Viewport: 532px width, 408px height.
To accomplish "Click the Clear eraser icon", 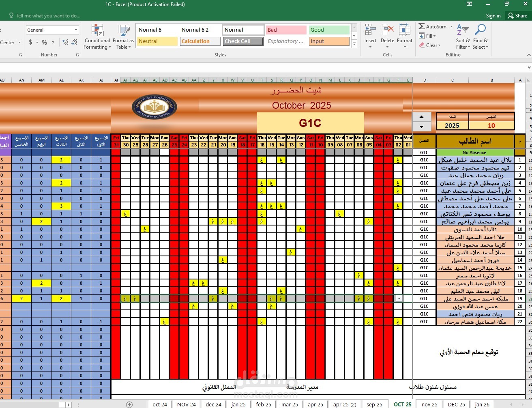I will point(422,45).
